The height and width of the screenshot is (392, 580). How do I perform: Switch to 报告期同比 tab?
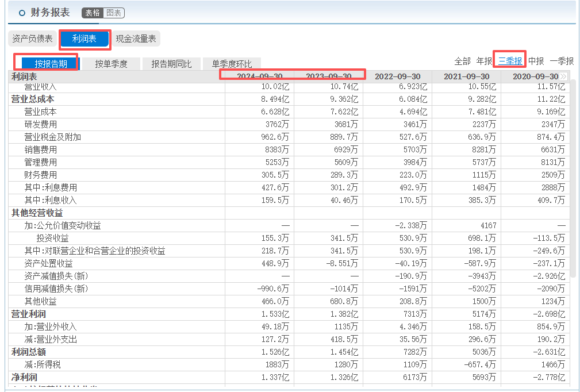[171, 64]
